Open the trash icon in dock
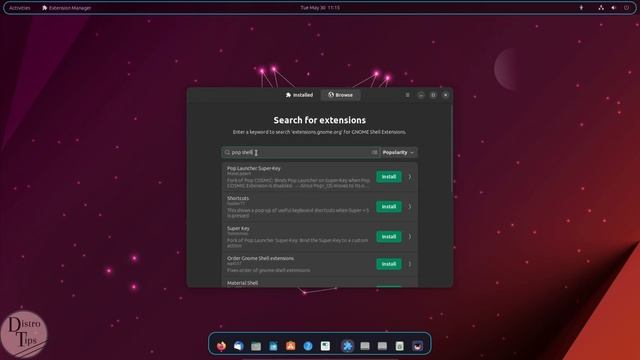This screenshot has width=640, height=360. pyautogui.click(x=400, y=346)
